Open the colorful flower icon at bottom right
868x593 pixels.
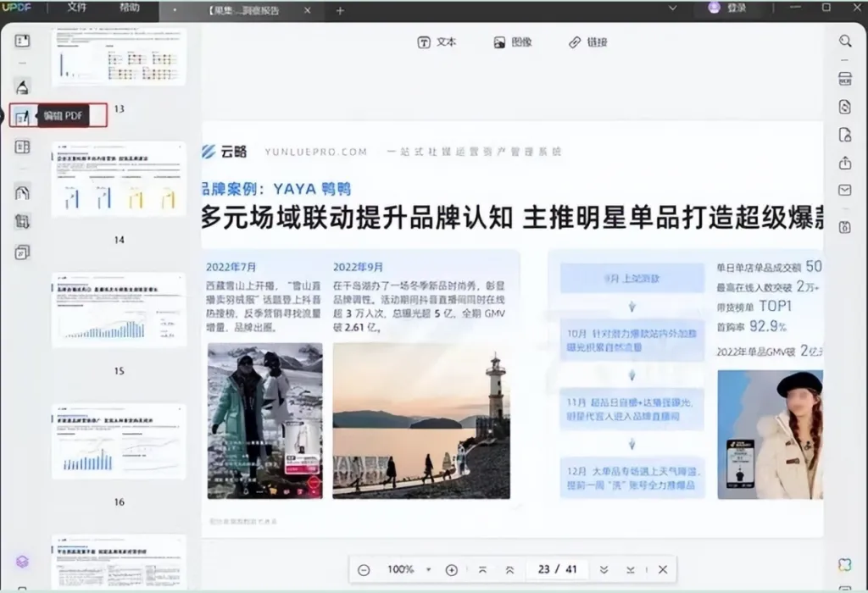845,564
